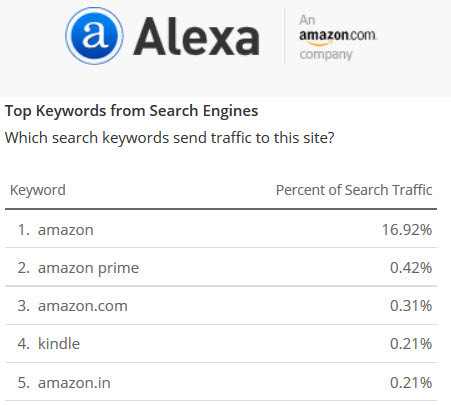Click the 'An' text above the amazon logo

point(307,20)
